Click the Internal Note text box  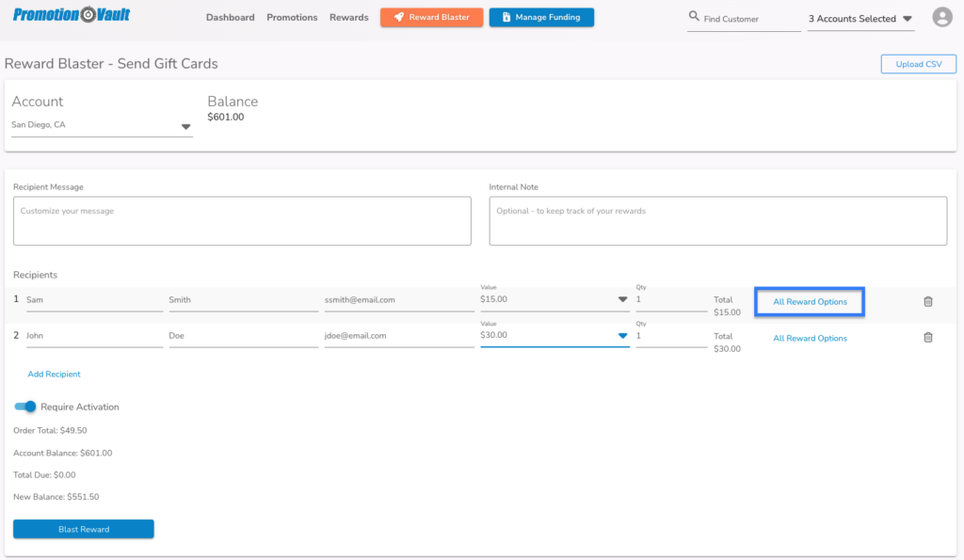(718, 220)
